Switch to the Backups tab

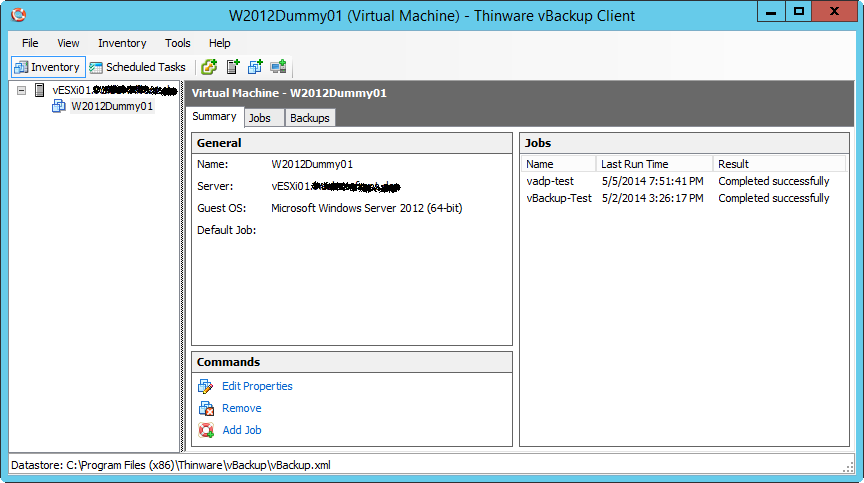coord(310,118)
